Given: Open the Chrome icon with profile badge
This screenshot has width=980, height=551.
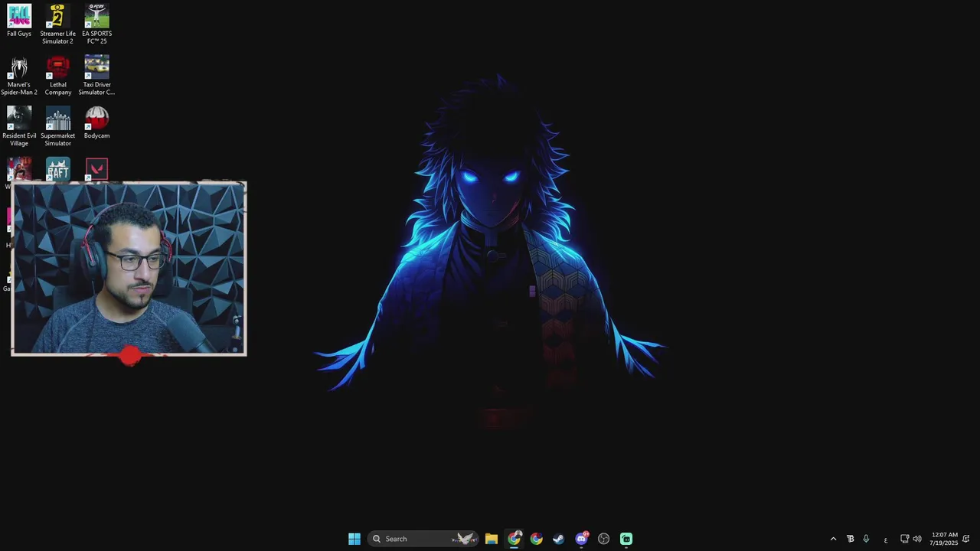Looking at the screenshot, I should [514, 539].
